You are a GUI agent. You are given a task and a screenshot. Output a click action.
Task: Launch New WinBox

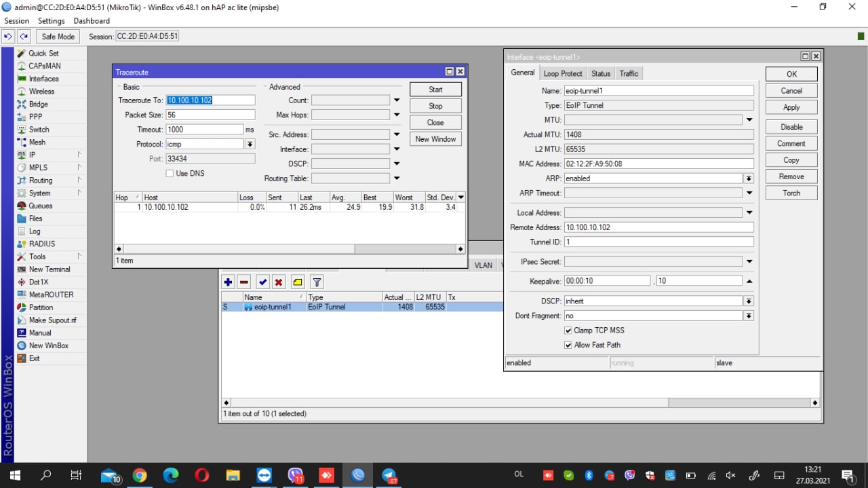pyautogui.click(x=48, y=345)
